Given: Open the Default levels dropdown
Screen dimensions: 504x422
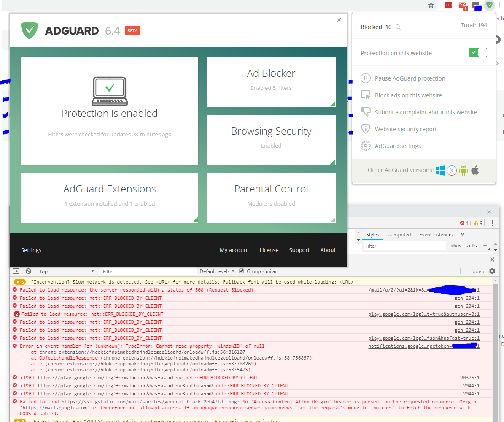Looking at the screenshot, I should [216, 271].
